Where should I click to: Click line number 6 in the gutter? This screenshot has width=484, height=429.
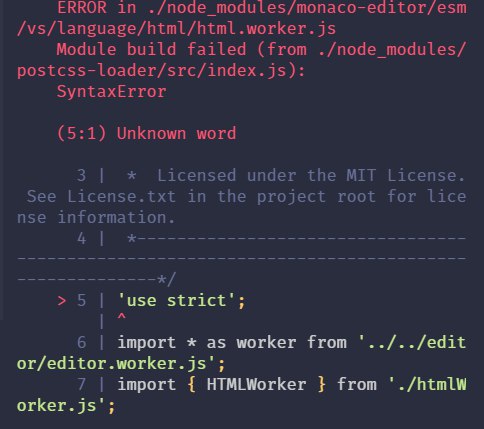coord(82,343)
